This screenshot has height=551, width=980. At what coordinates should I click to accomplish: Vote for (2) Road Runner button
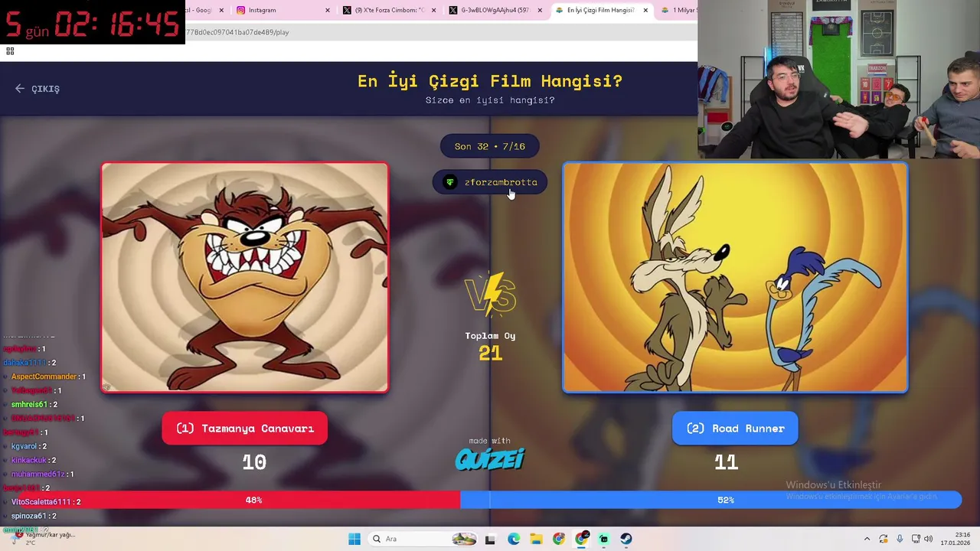tap(735, 429)
